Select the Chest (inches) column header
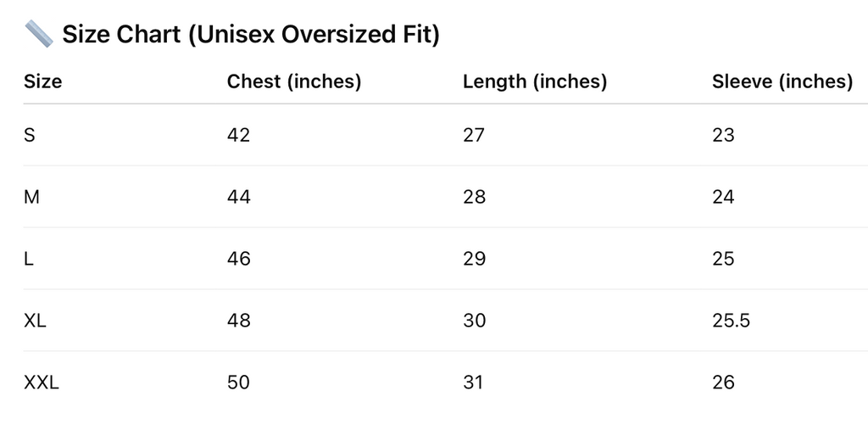The image size is (868, 430). click(x=294, y=81)
